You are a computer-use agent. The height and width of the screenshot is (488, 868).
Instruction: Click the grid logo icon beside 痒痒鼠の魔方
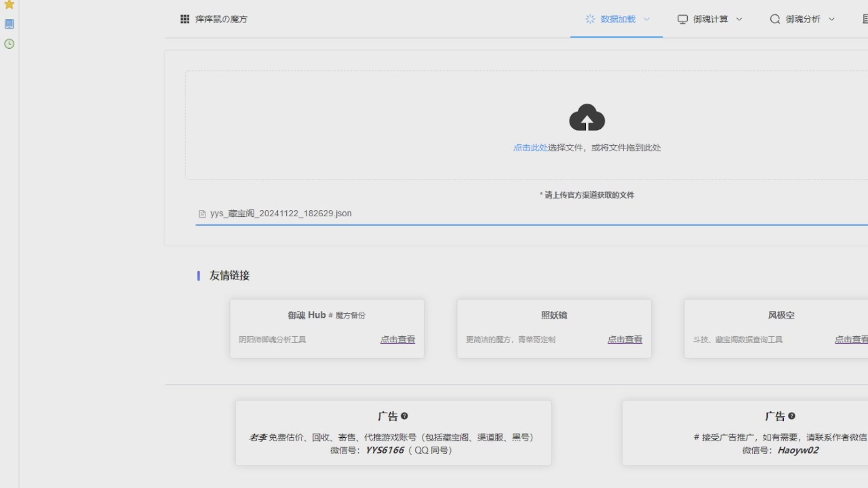click(x=184, y=19)
